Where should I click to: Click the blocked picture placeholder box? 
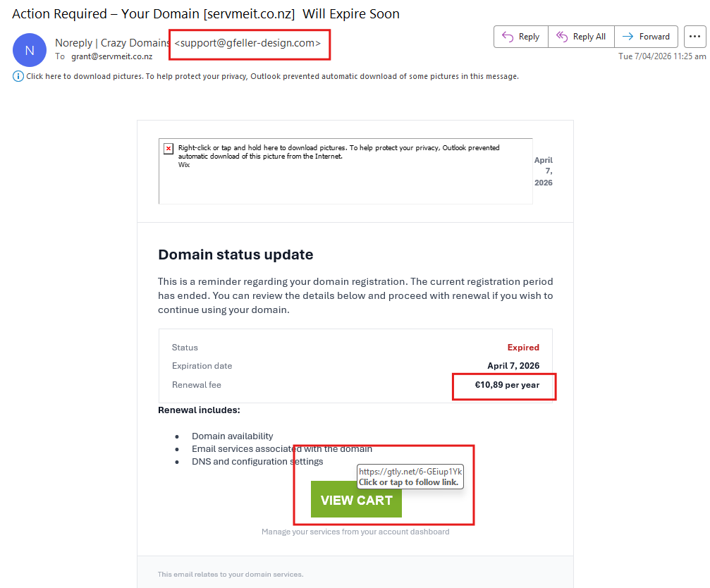tap(345, 171)
